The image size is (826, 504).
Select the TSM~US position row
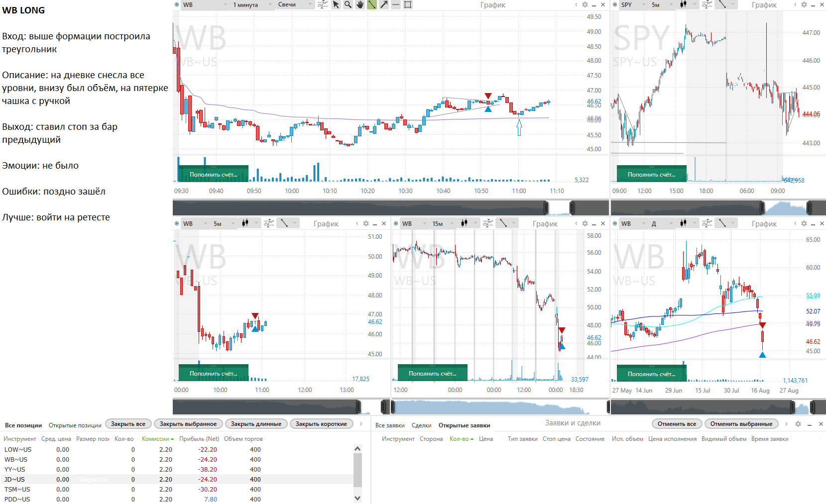pos(177,489)
